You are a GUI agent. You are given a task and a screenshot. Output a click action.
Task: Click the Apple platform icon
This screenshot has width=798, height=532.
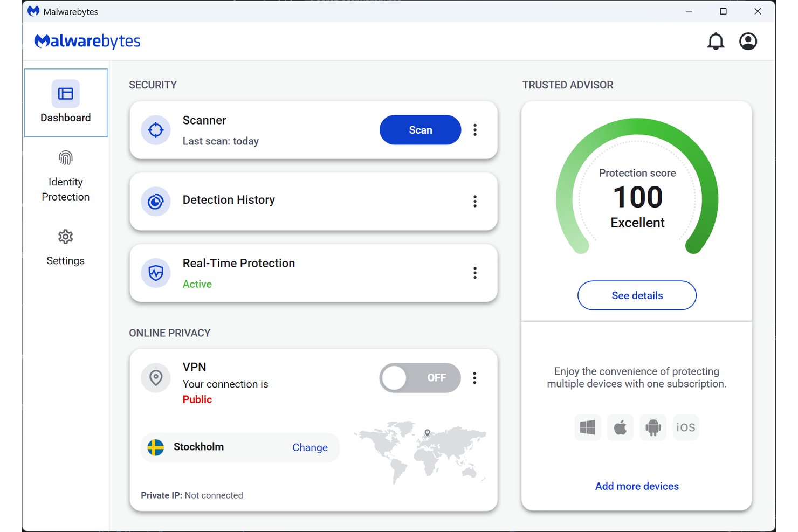[x=621, y=427]
